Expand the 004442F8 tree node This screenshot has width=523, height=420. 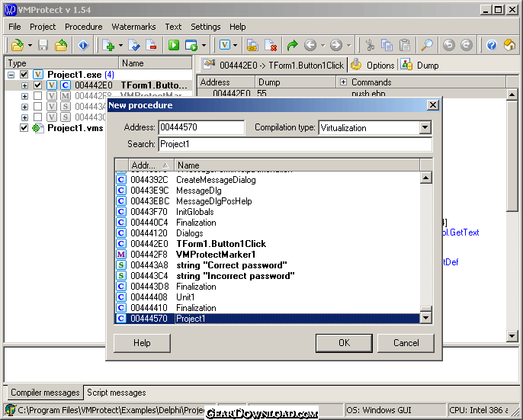point(24,96)
